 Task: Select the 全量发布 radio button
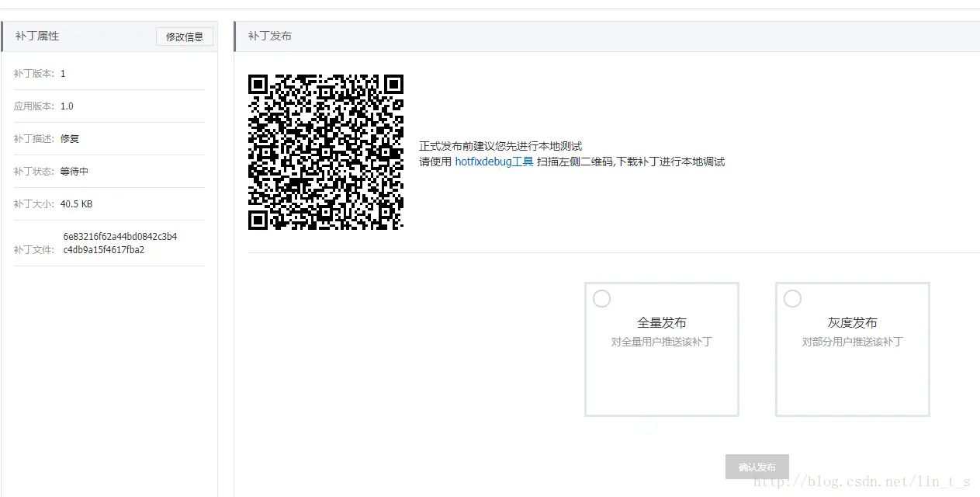click(x=601, y=299)
